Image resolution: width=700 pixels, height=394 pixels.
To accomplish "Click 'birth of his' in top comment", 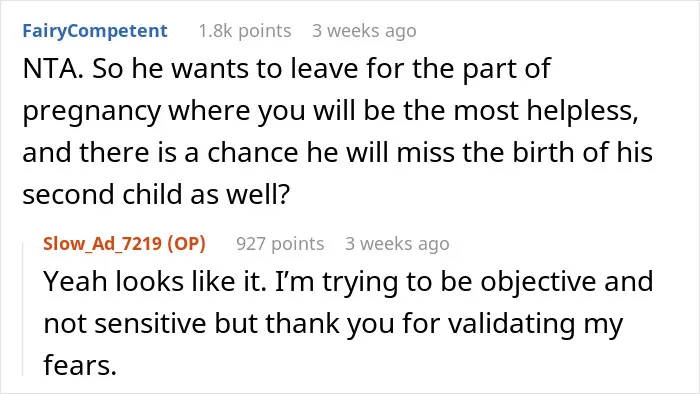I will point(582,153).
